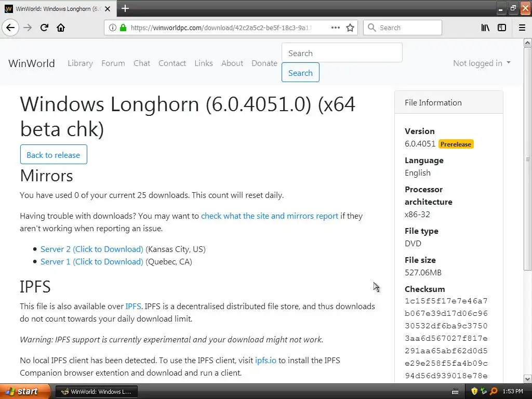Toggle the browser sidebar icon
The height and width of the screenshot is (399, 532).
click(502, 28)
